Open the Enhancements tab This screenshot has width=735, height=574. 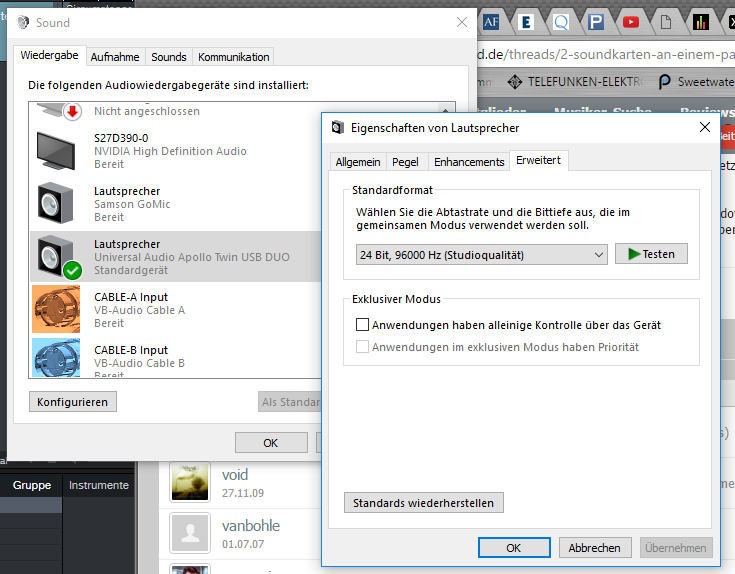[469, 162]
